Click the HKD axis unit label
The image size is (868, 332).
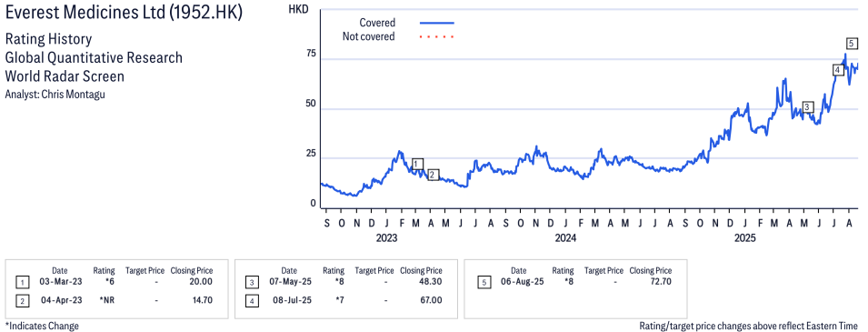pos(298,9)
